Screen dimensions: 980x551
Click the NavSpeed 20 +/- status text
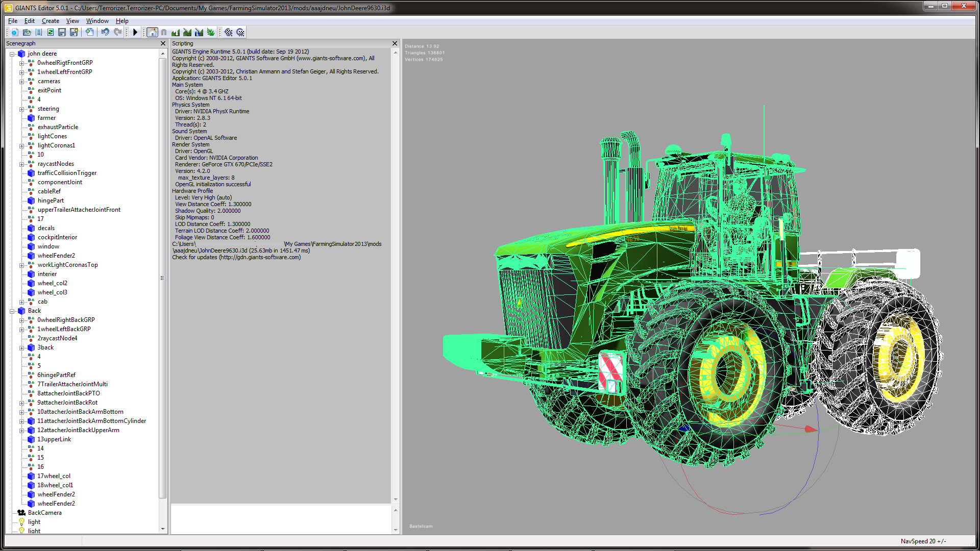pos(923,541)
